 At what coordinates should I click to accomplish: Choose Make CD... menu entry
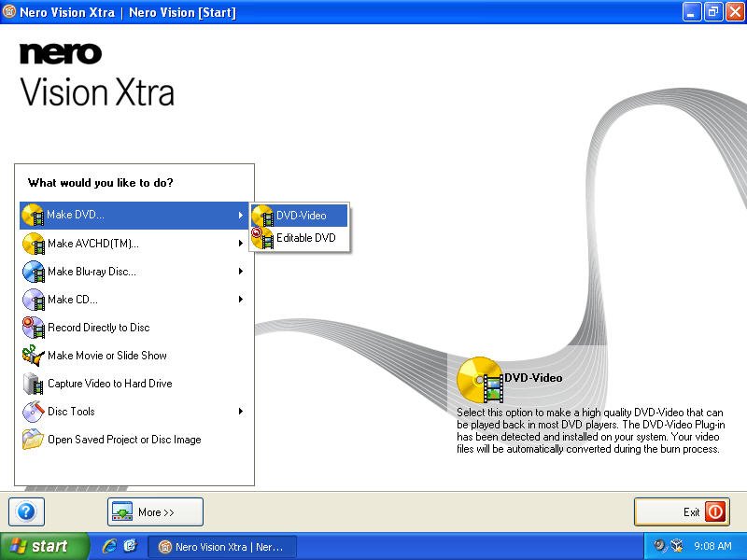click(x=134, y=300)
